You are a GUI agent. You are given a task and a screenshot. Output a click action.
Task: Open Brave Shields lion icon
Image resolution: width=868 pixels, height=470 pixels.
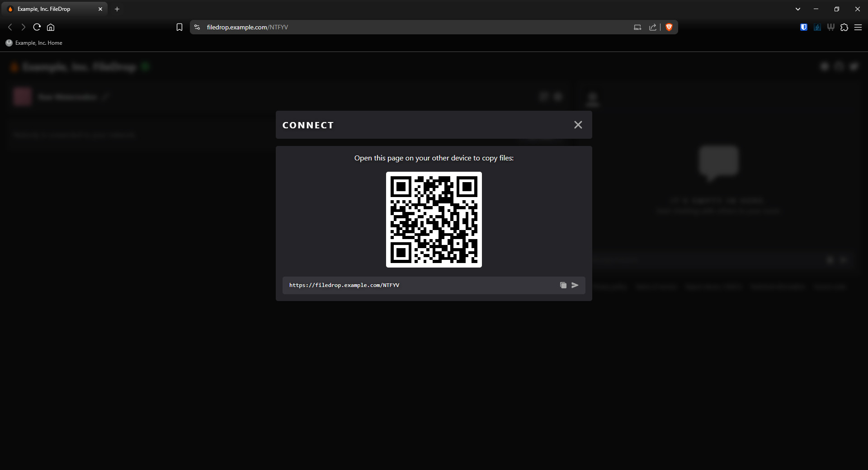(669, 27)
